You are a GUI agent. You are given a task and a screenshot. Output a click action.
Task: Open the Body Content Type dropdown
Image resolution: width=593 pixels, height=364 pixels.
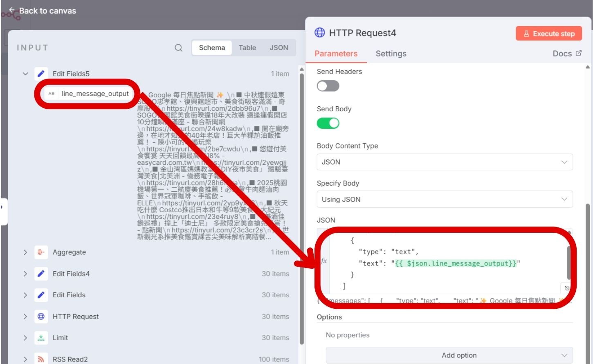pos(445,162)
